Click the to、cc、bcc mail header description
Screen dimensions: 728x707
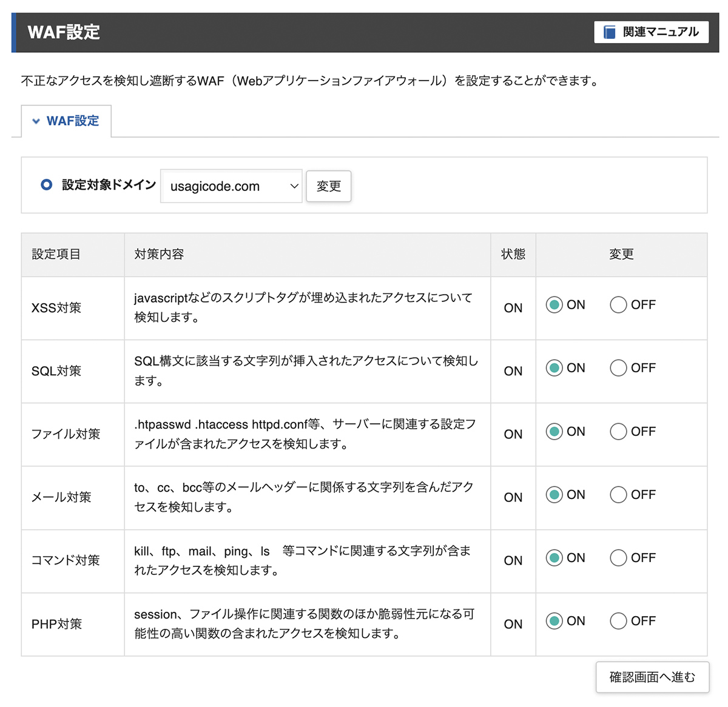click(304, 497)
